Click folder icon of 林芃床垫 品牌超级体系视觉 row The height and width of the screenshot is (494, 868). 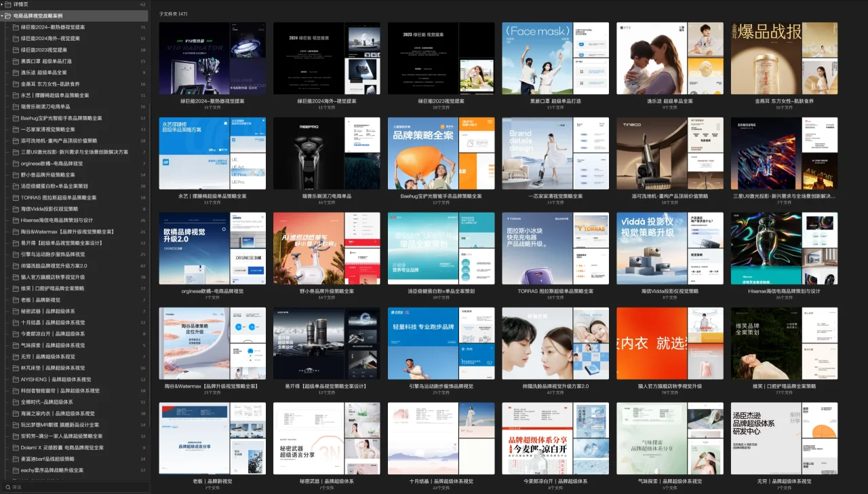[x=16, y=368]
